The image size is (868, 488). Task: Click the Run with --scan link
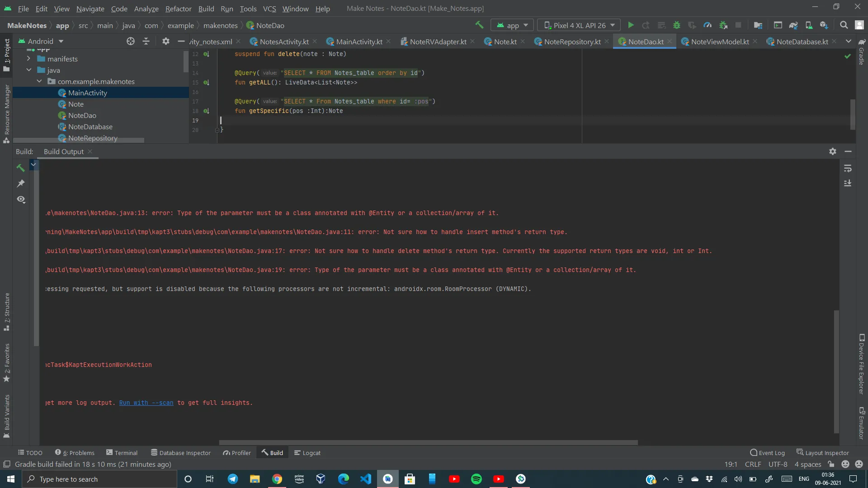pyautogui.click(x=146, y=403)
